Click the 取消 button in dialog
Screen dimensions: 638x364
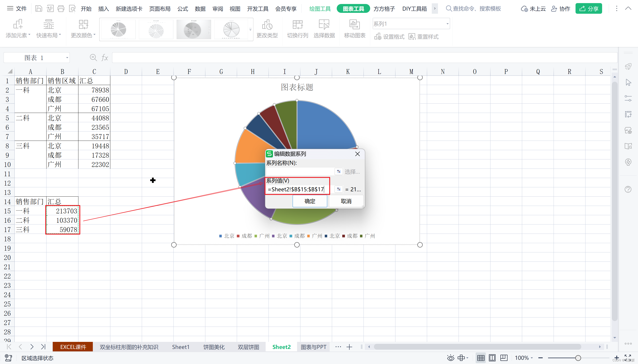click(346, 201)
